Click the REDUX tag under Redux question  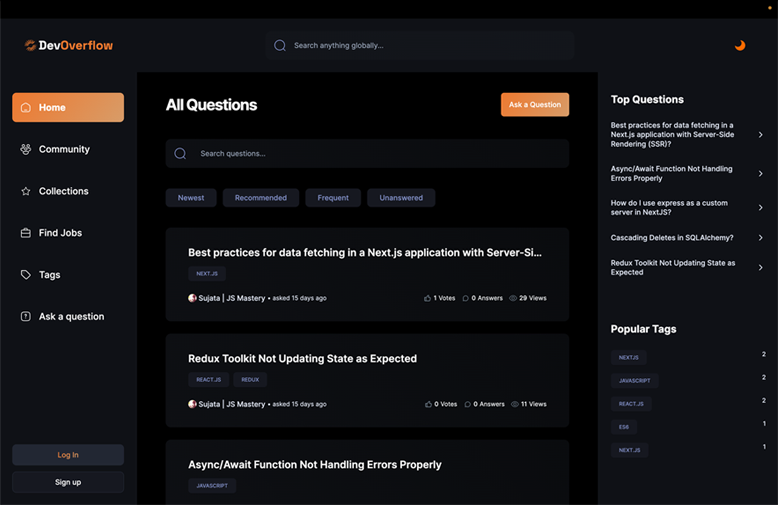pyautogui.click(x=250, y=379)
